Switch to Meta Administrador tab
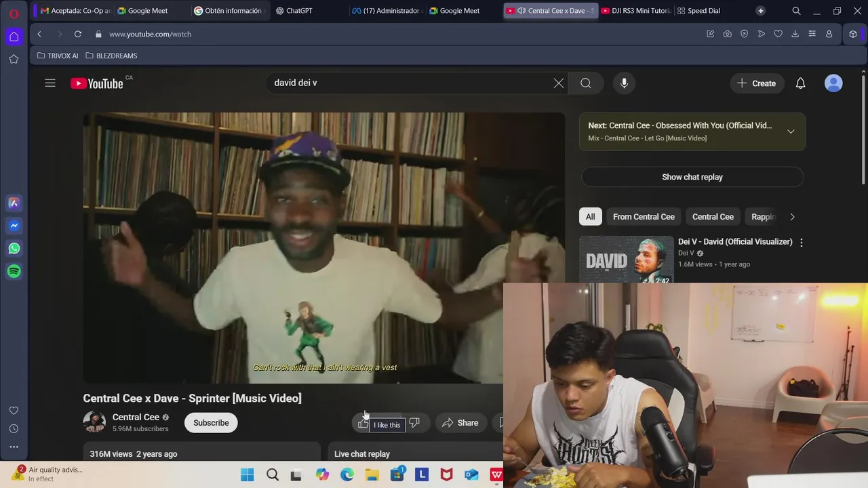This screenshot has height=488, width=868. [387, 11]
